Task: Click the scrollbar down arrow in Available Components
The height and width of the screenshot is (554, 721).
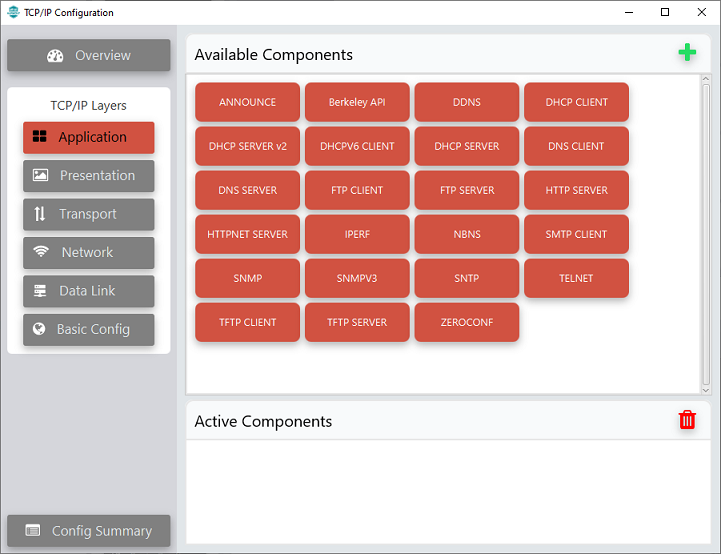Action: pos(706,390)
